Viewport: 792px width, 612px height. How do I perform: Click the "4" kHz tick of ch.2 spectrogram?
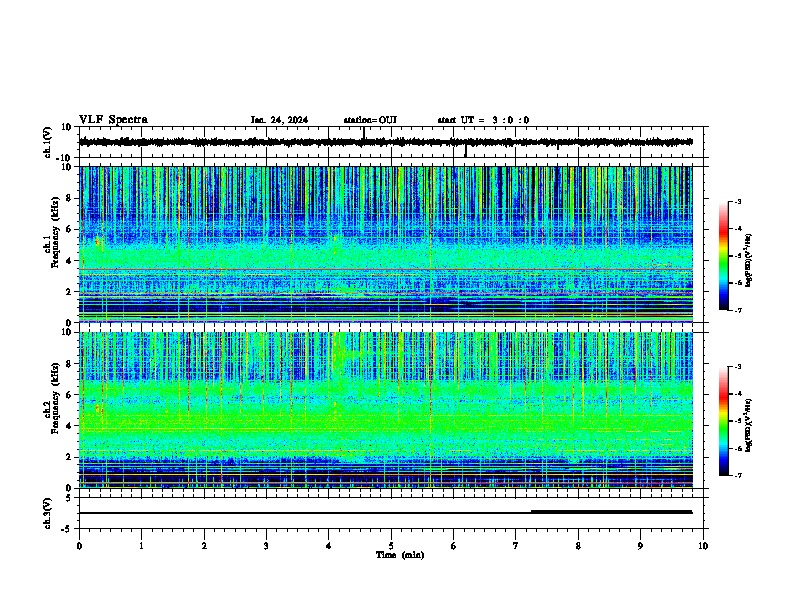[x=69, y=426]
